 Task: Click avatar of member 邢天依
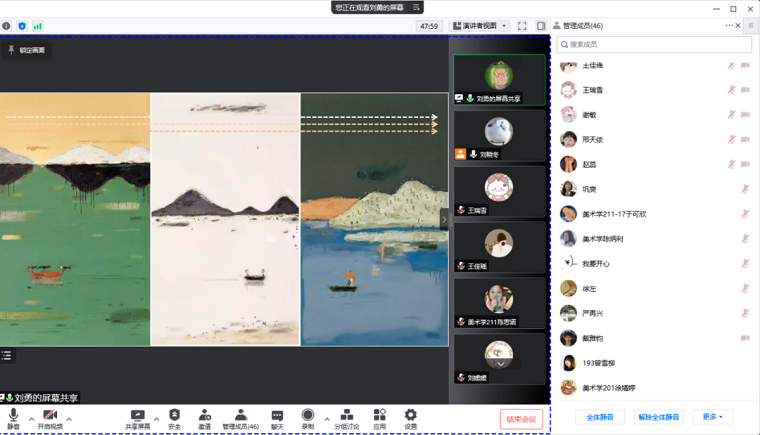pyautogui.click(x=568, y=140)
